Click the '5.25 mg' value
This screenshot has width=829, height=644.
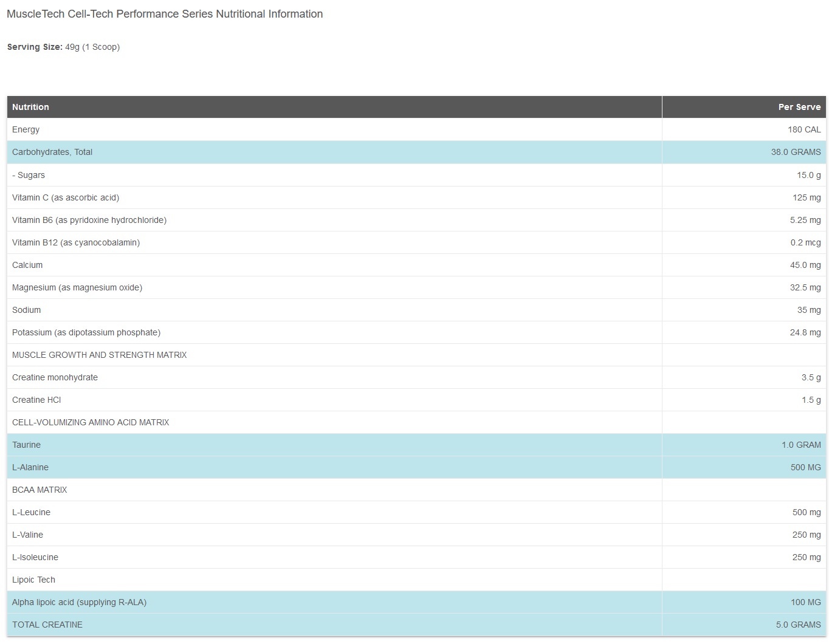[x=805, y=220]
